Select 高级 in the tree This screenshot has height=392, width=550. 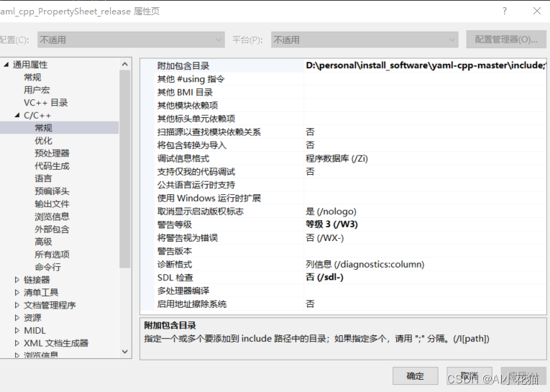[43, 242]
